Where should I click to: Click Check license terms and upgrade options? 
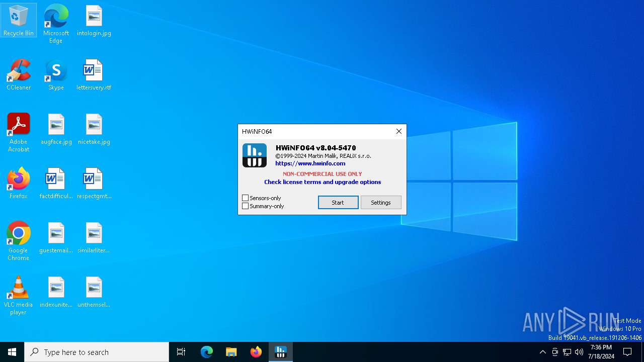(323, 182)
